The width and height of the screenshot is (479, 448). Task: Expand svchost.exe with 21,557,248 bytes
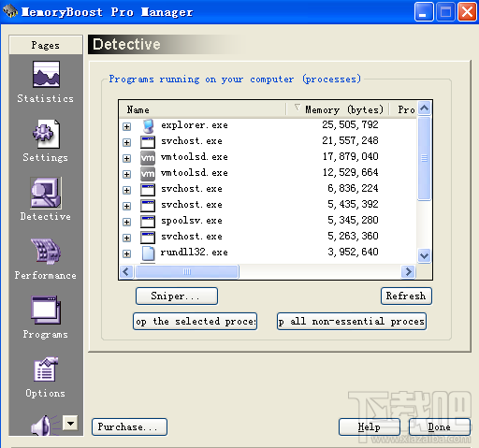coord(126,142)
